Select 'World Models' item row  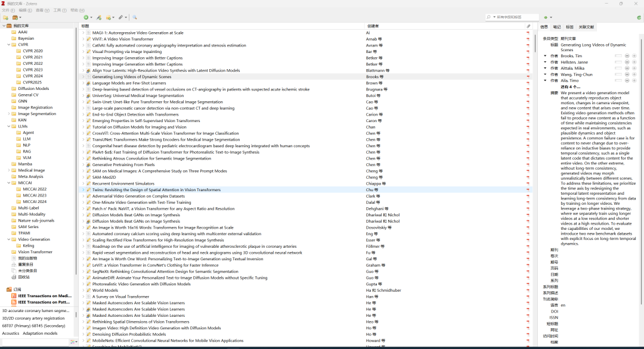point(305,291)
